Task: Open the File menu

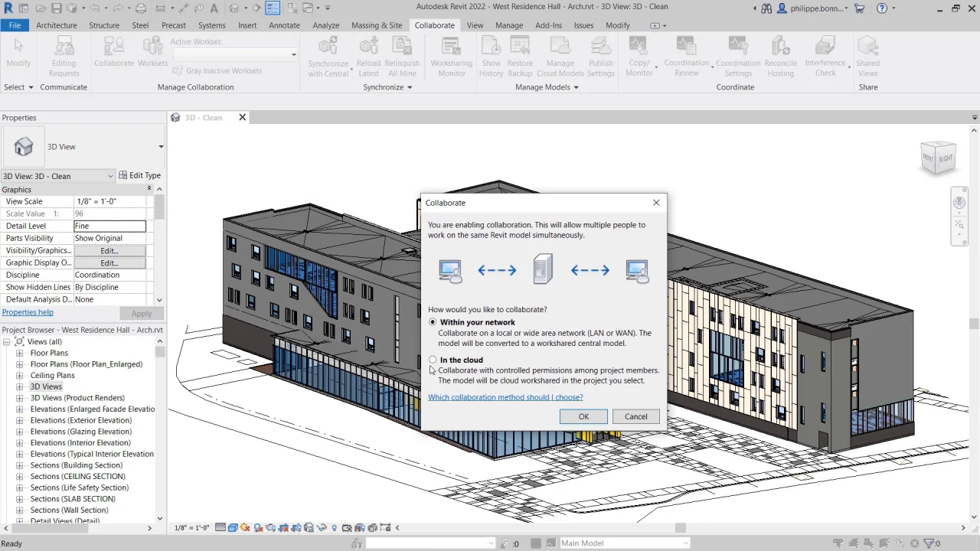Action: click(x=15, y=25)
